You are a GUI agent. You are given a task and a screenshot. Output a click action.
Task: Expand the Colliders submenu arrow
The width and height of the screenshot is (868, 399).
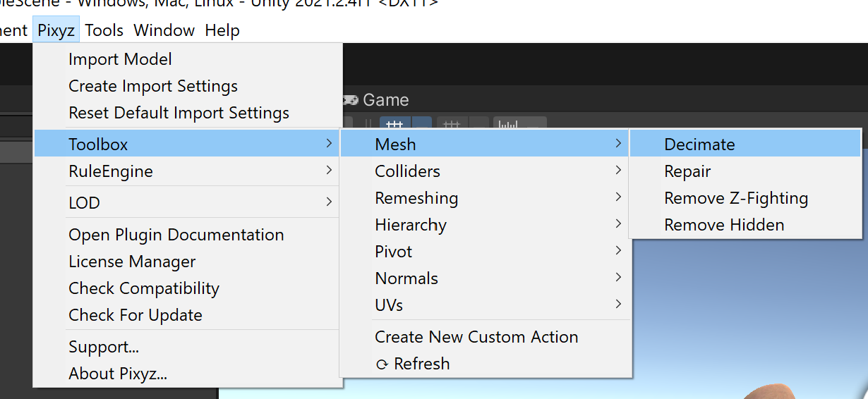(x=618, y=171)
